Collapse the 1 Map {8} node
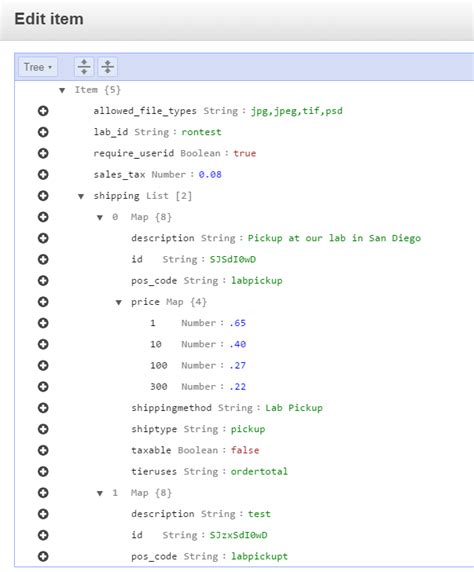Image resolution: width=474 pixels, height=572 pixels. 100,494
